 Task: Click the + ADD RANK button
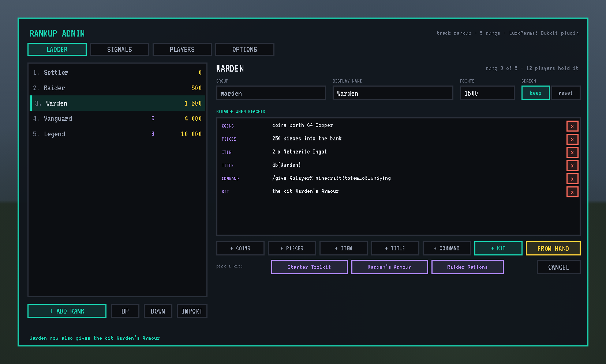coord(67,311)
